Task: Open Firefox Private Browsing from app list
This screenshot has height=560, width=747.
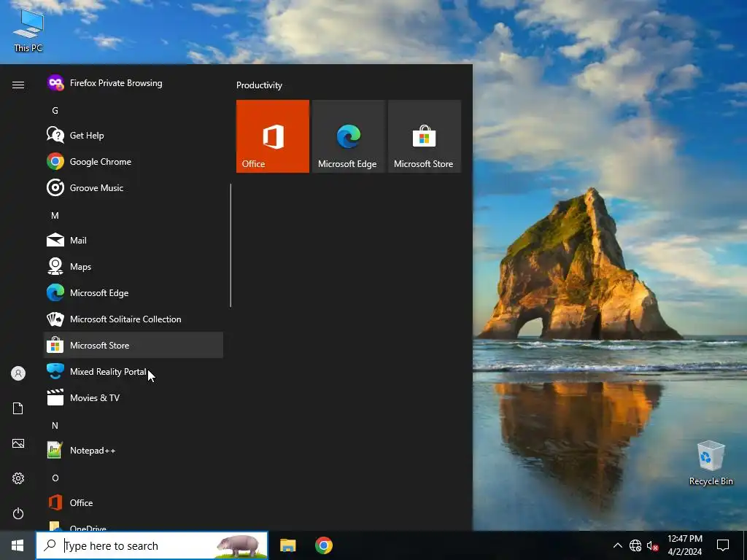Action: (x=133, y=83)
